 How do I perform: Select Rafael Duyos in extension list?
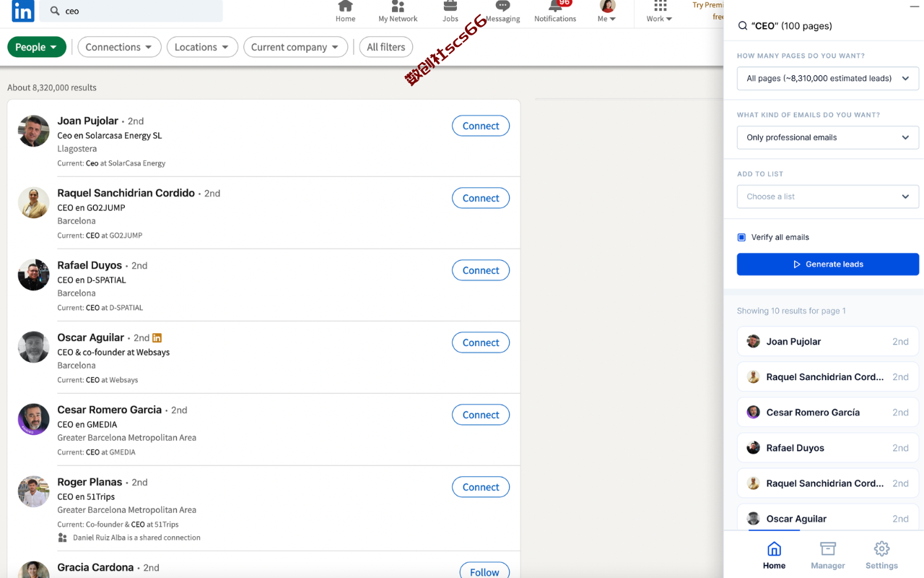click(x=828, y=448)
